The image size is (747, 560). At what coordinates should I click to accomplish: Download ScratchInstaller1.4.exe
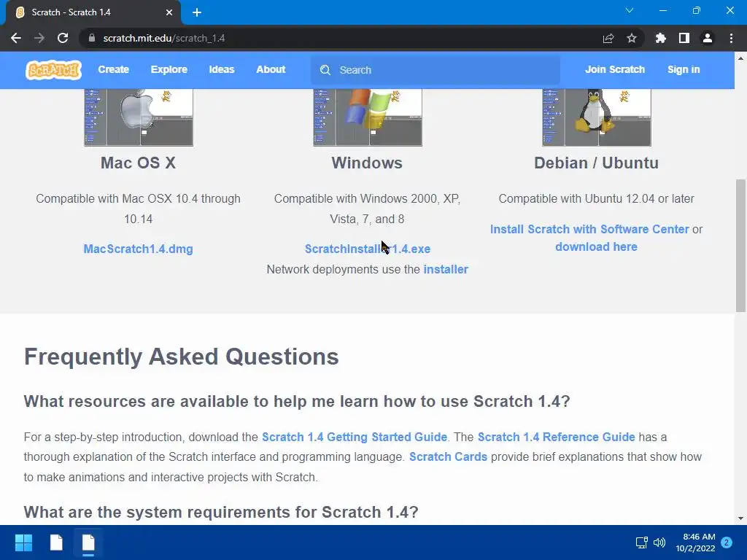(368, 249)
